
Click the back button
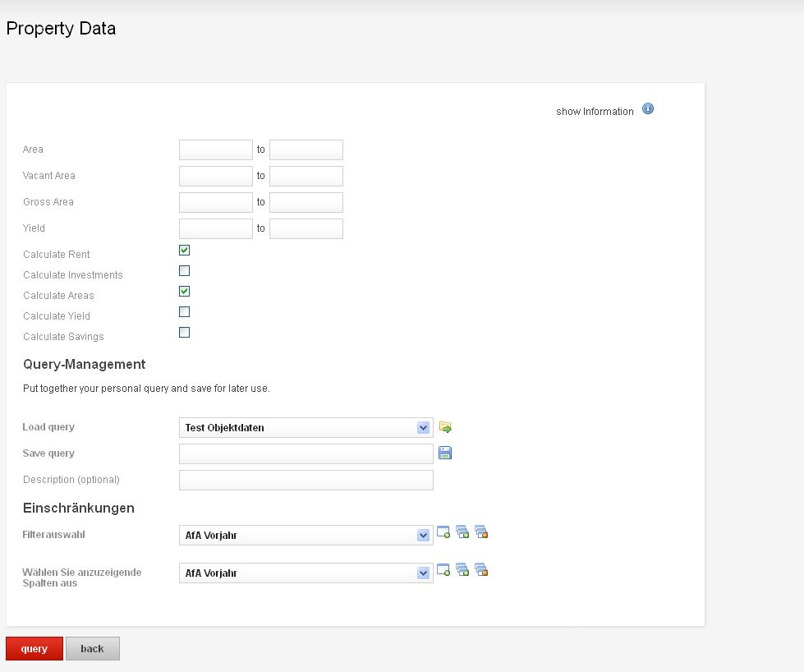[x=93, y=649]
